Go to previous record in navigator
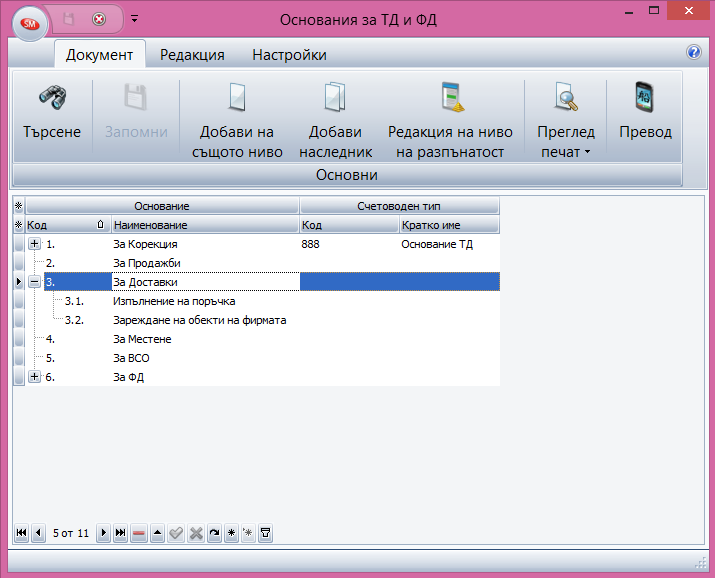The width and height of the screenshot is (715, 578). [38, 533]
